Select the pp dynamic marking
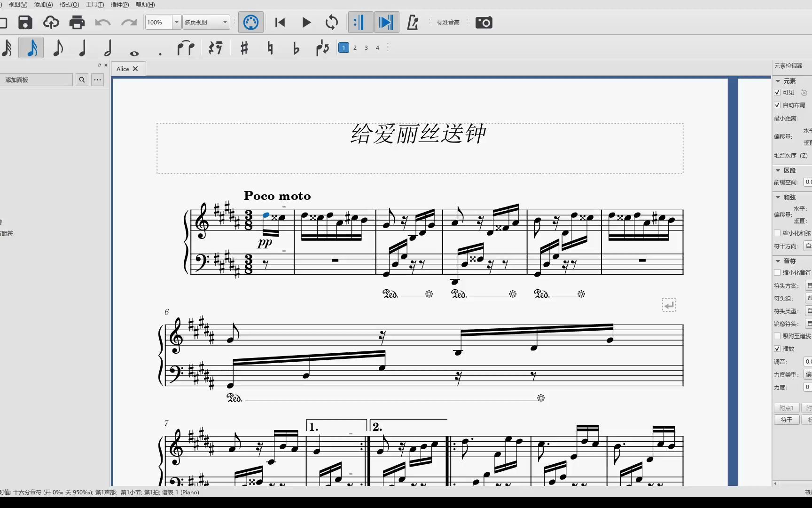 [265, 243]
